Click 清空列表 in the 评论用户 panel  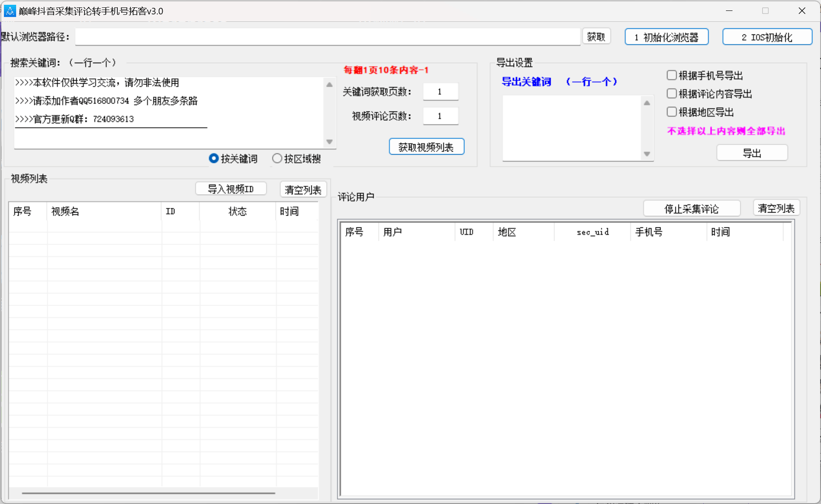776,208
